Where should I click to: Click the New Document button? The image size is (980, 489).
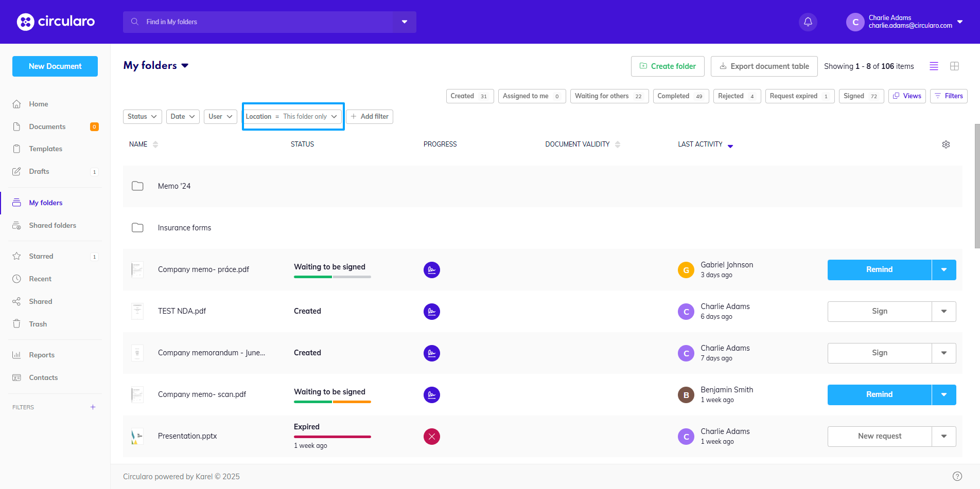click(55, 66)
